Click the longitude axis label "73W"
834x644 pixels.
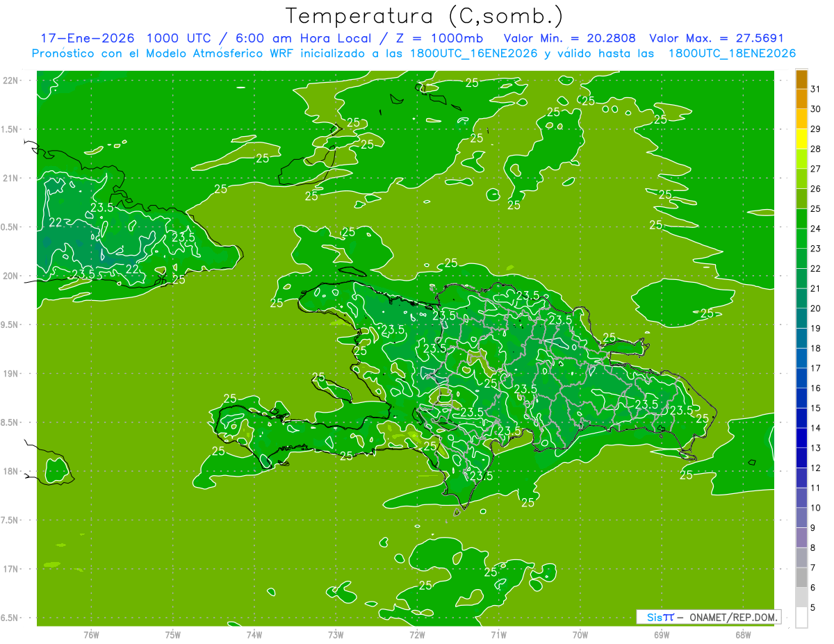pyautogui.click(x=336, y=634)
